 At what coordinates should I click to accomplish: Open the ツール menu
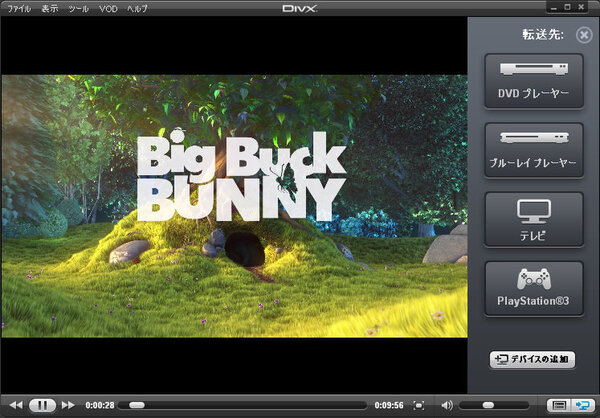click(x=79, y=8)
